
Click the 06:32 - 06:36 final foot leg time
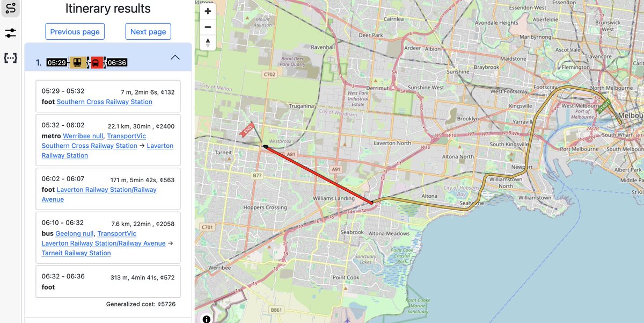click(63, 277)
